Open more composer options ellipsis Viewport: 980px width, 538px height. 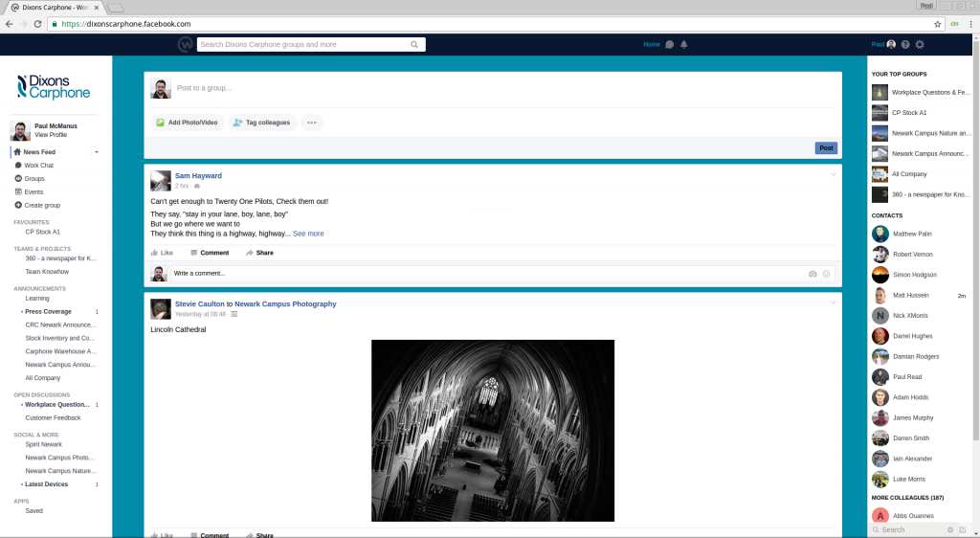tap(312, 123)
